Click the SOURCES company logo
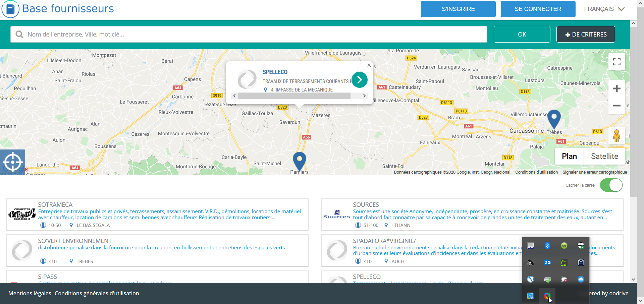 click(x=337, y=215)
